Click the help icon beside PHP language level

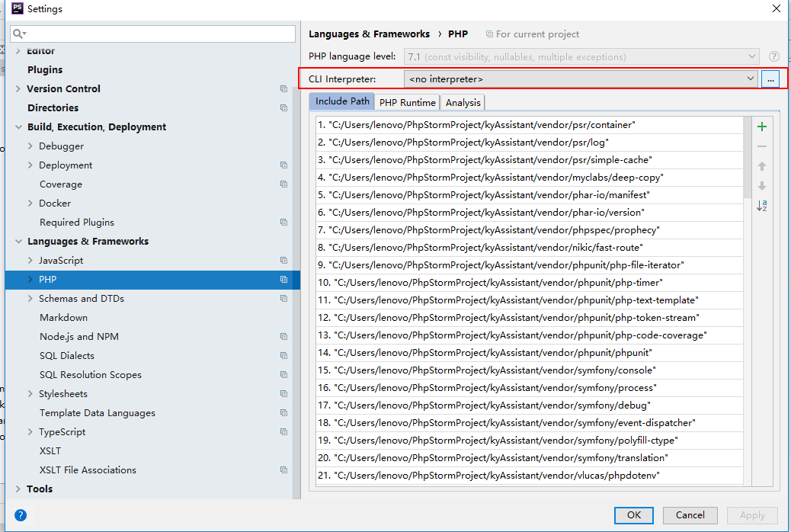tap(773, 56)
